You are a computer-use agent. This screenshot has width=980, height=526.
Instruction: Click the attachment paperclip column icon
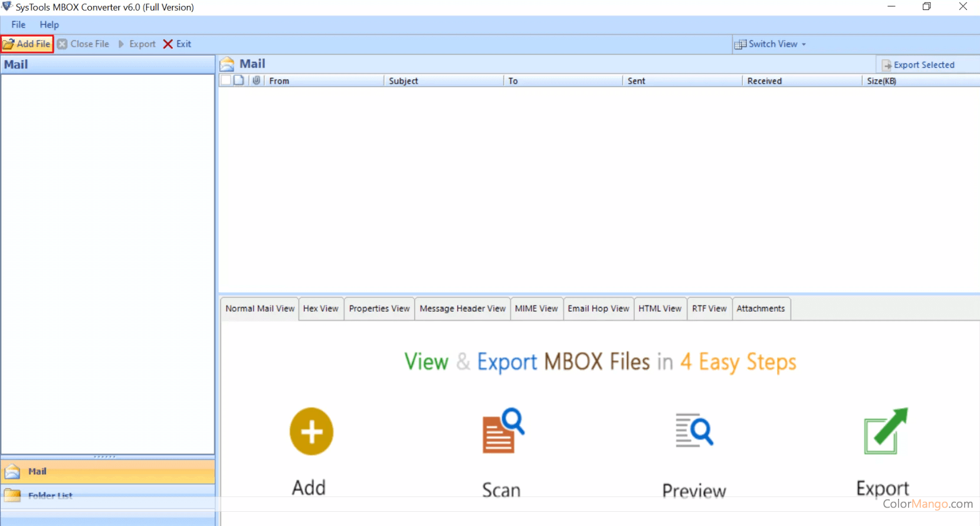click(256, 80)
